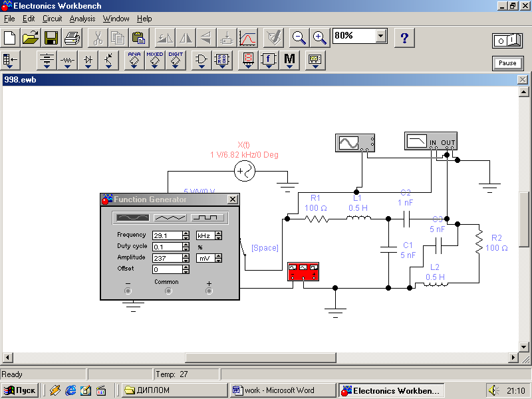Adjust the Frequency value stepper

coord(186,235)
